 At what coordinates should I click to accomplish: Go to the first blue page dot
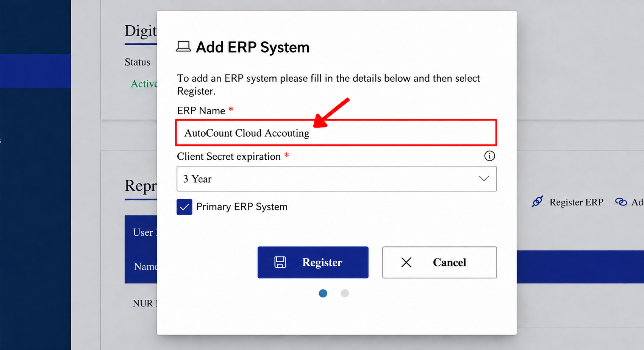[x=323, y=293]
